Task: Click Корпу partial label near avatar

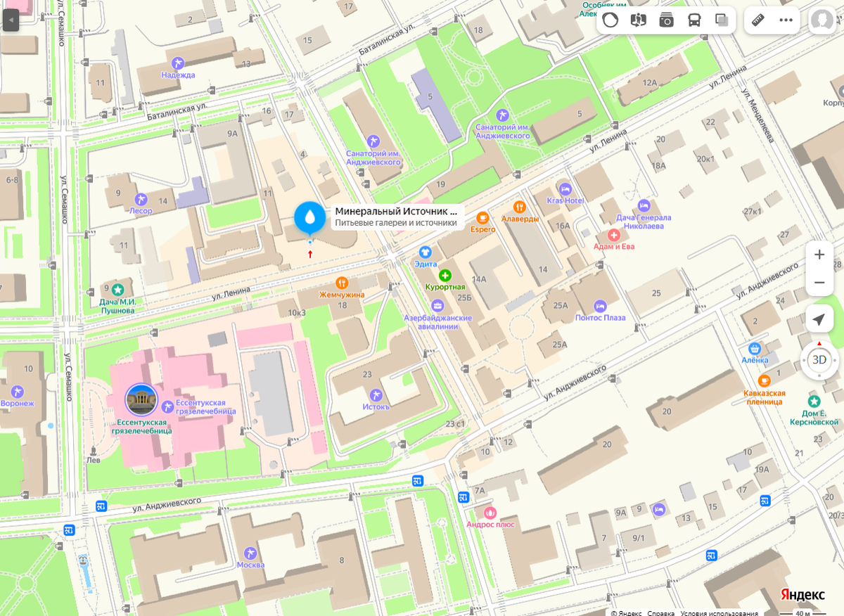Action: 833,103
